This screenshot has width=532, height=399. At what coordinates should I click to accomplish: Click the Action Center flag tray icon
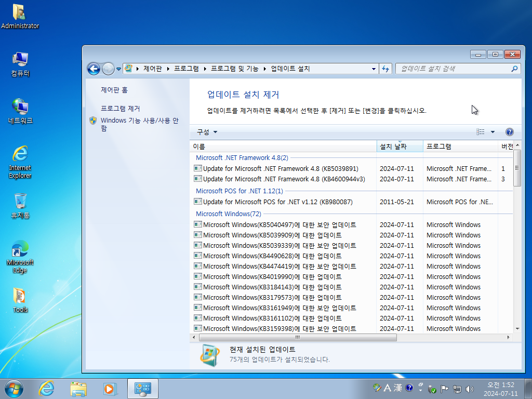coord(445,389)
